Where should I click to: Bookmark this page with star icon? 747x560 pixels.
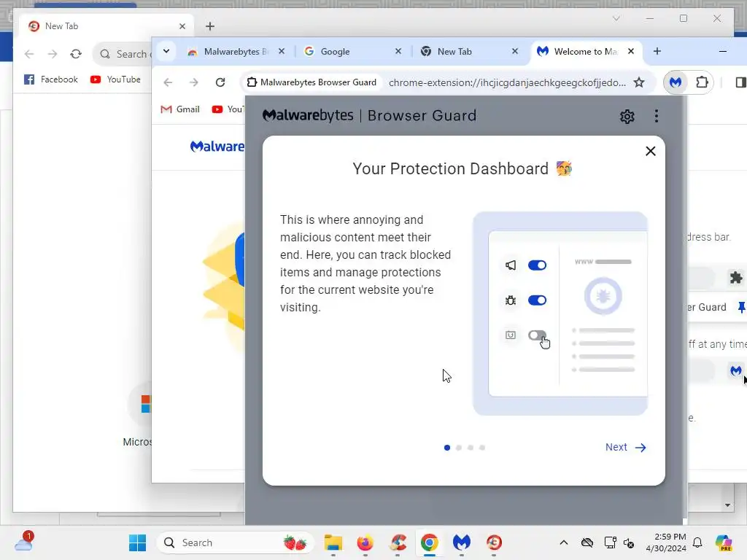(639, 82)
